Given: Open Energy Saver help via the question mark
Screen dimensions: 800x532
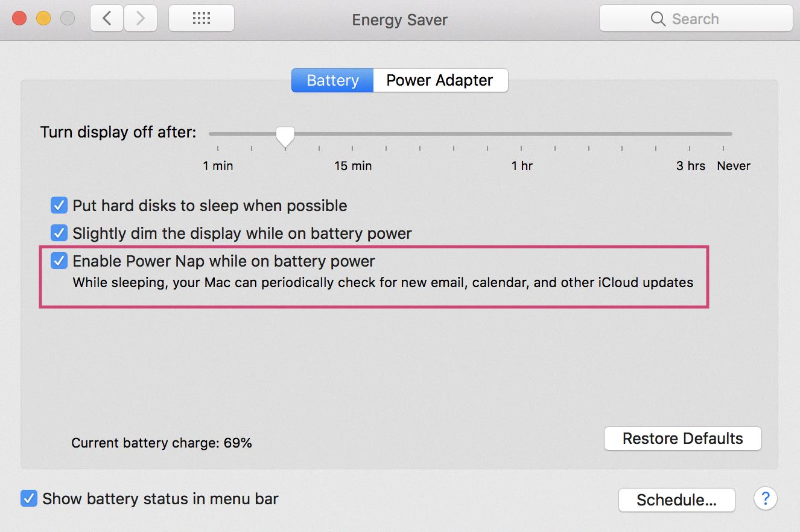Looking at the screenshot, I should pos(766,499).
